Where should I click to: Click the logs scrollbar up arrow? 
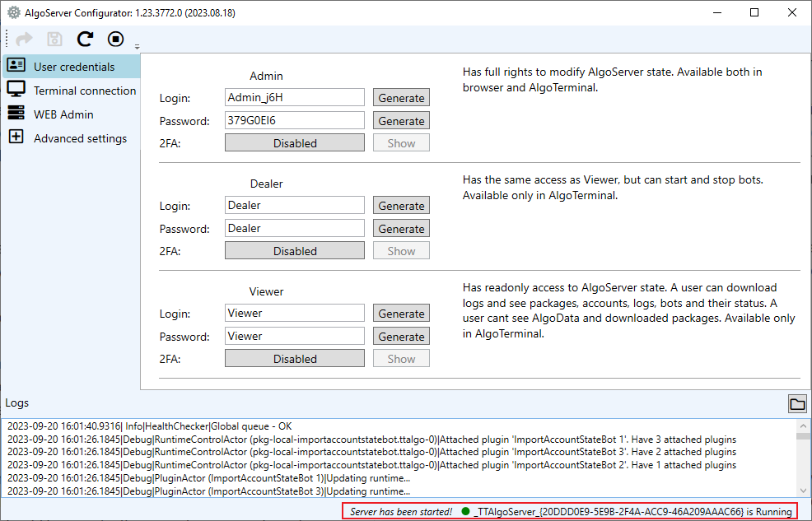pos(803,426)
